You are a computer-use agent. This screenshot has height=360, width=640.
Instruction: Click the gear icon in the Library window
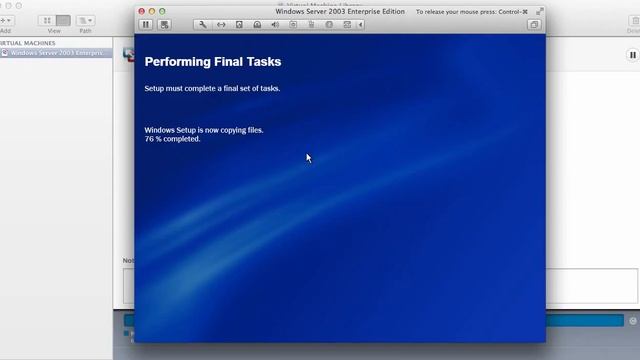[x=633, y=321]
